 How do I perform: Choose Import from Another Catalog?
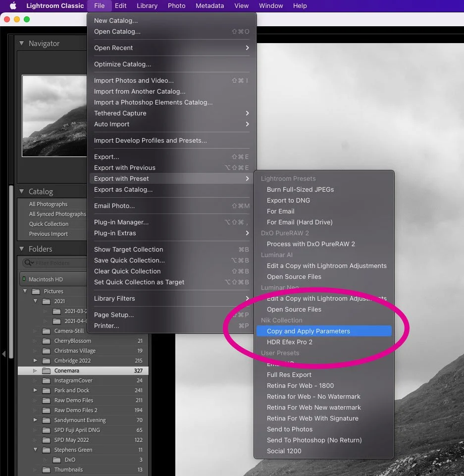point(171,92)
